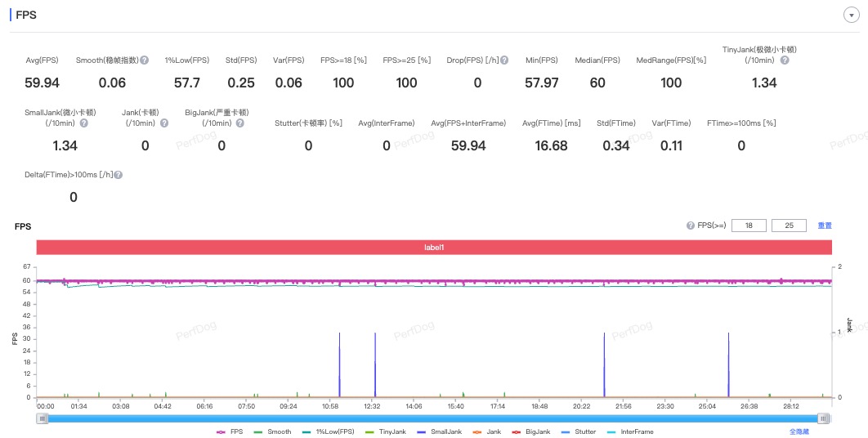Select the red label1 bar
Viewport: 868px width, 438px height.
click(434, 248)
